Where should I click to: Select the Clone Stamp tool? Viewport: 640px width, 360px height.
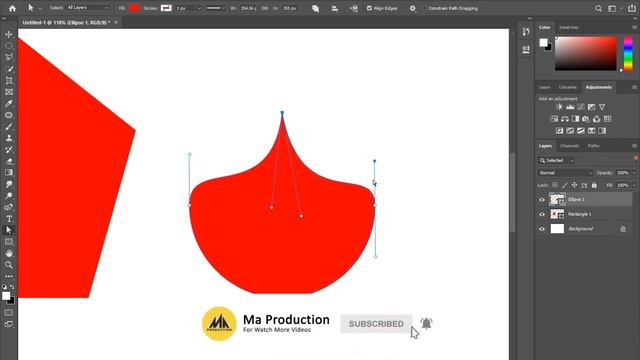click(9, 138)
